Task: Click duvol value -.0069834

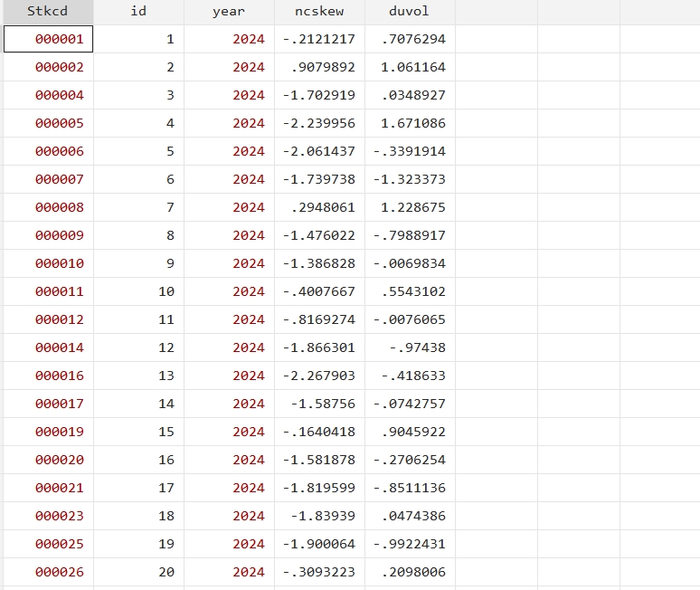Action: (410, 263)
